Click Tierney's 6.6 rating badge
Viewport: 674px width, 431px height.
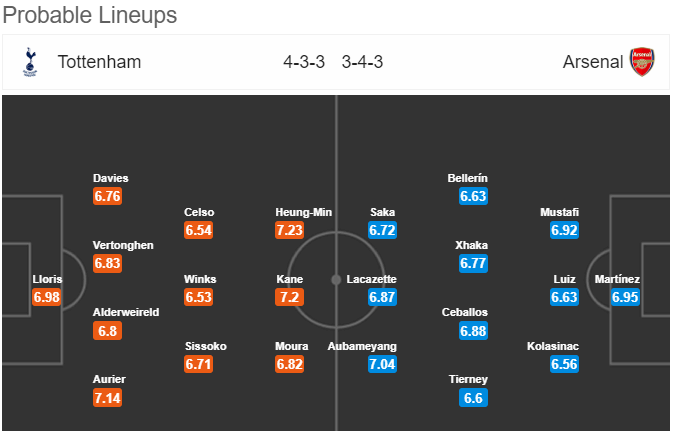click(473, 398)
